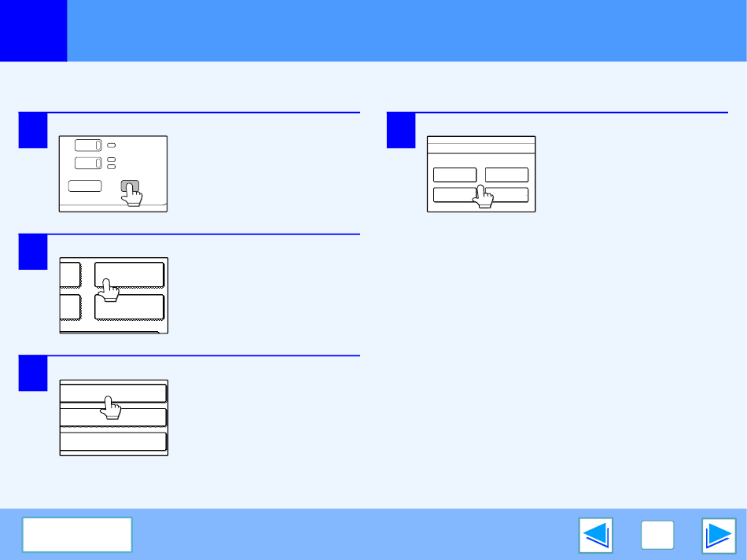Go to next page with right arrow
Screen dimensions: 747x560
719,535
